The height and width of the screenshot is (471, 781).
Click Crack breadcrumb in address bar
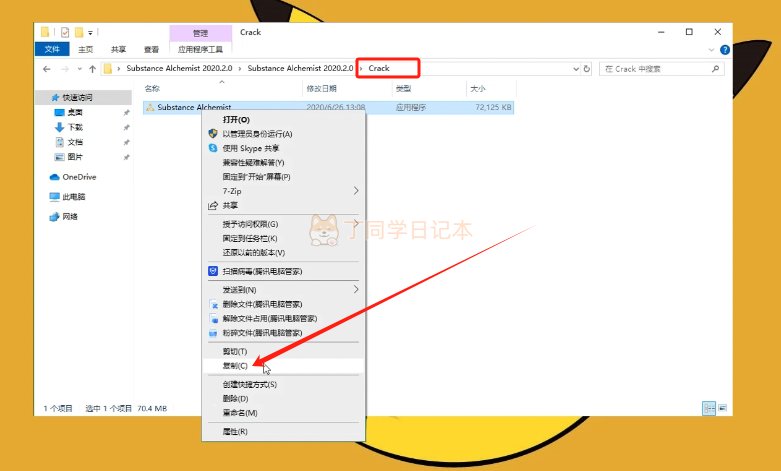379,68
